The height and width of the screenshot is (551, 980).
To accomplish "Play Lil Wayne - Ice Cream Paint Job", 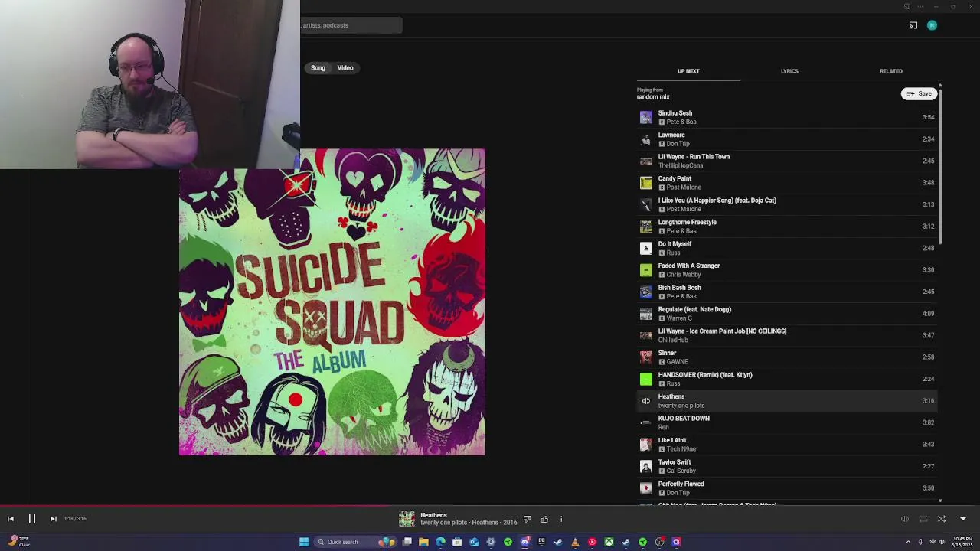I will pyautogui.click(x=787, y=335).
